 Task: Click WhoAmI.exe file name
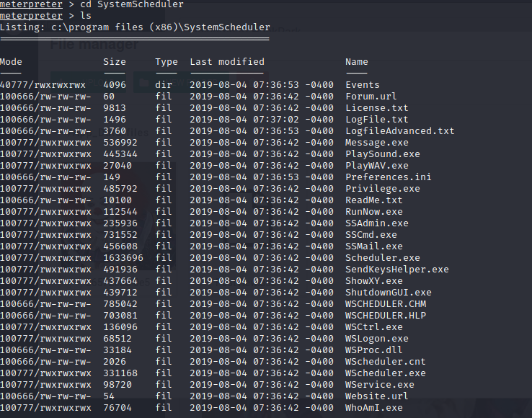click(374, 408)
